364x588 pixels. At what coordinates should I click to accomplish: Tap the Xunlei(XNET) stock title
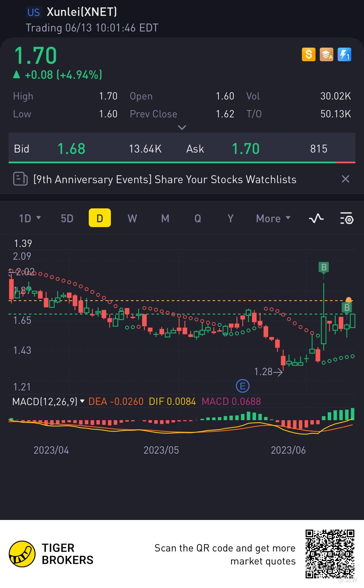[82, 12]
